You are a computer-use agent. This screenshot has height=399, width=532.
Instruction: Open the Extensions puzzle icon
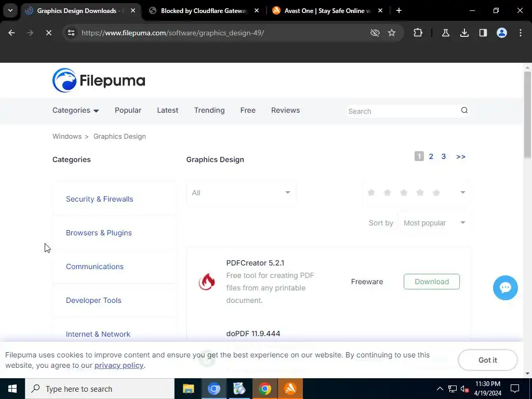point(418,33)
